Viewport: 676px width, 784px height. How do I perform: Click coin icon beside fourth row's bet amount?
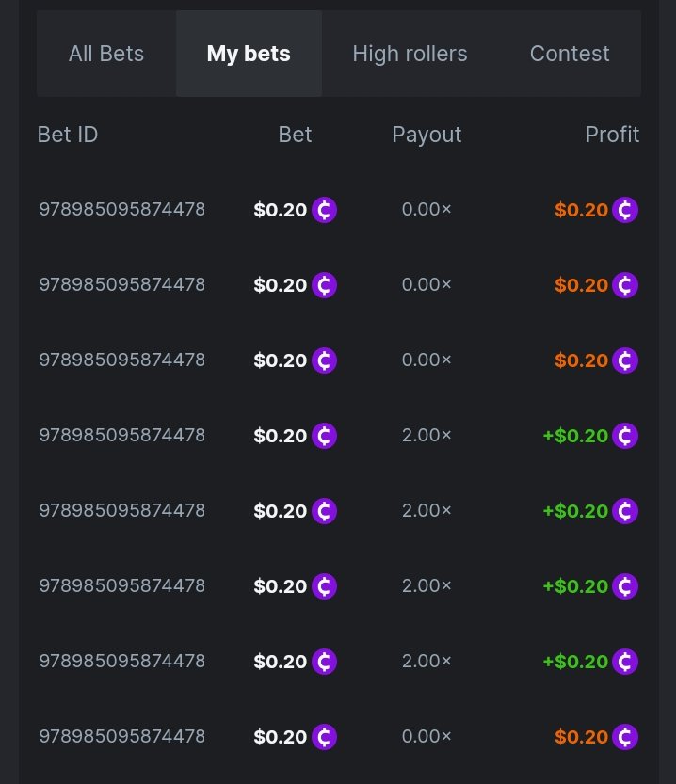[x=324, y=435]
